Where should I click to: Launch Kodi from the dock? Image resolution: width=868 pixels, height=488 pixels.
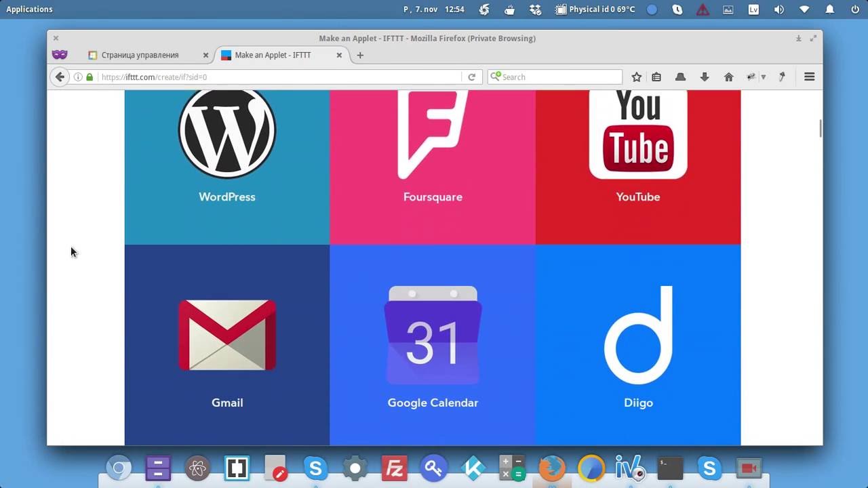coord(473,468)
